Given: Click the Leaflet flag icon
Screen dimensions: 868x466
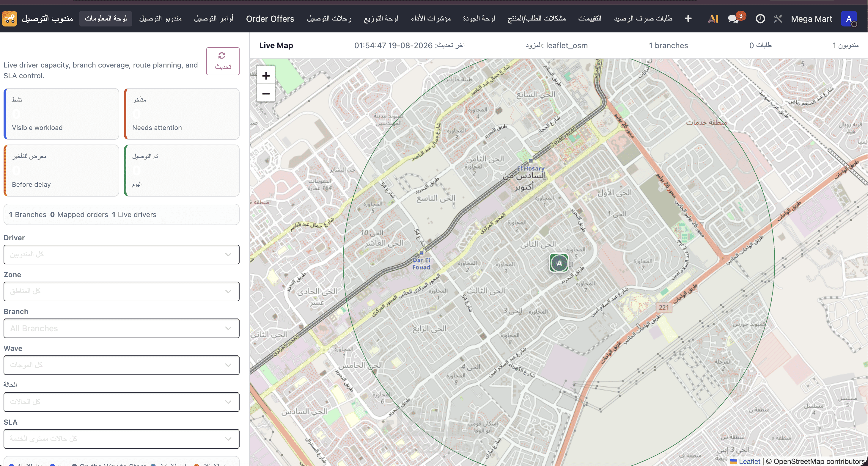Looking at the screenshot, I should pos(734,461).
